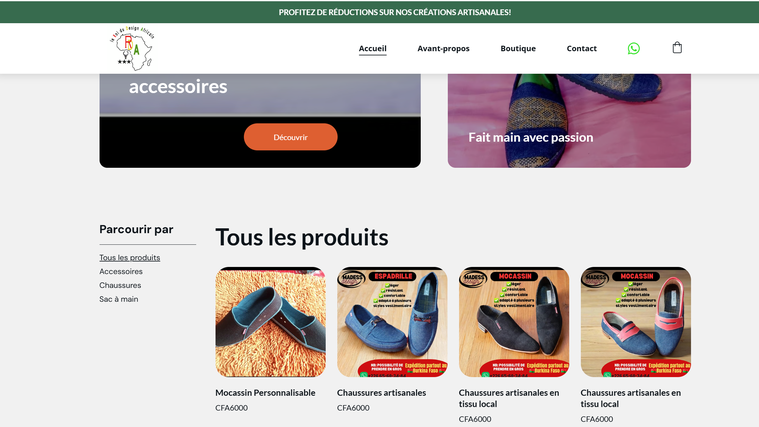The image size is (759, 427).
Task: Open the shopping bag cart icon
Action: [x=677, y=47]
